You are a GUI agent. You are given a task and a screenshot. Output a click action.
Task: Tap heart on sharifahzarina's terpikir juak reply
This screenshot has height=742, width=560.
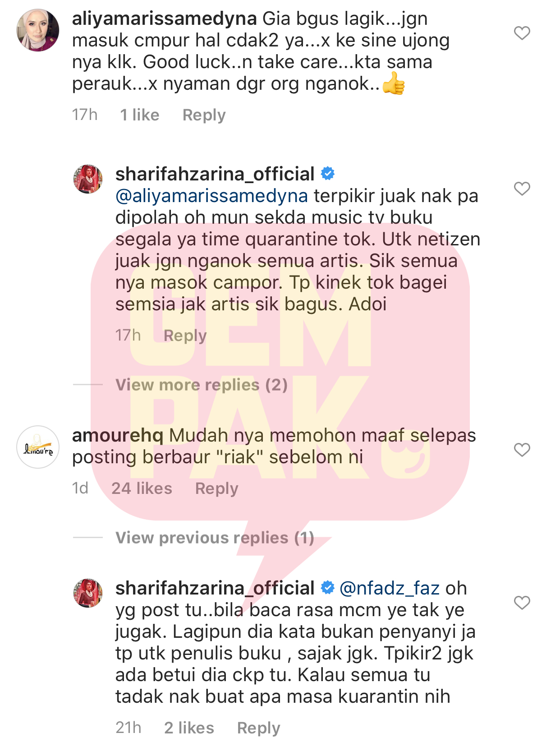click(x=522, y=189)
